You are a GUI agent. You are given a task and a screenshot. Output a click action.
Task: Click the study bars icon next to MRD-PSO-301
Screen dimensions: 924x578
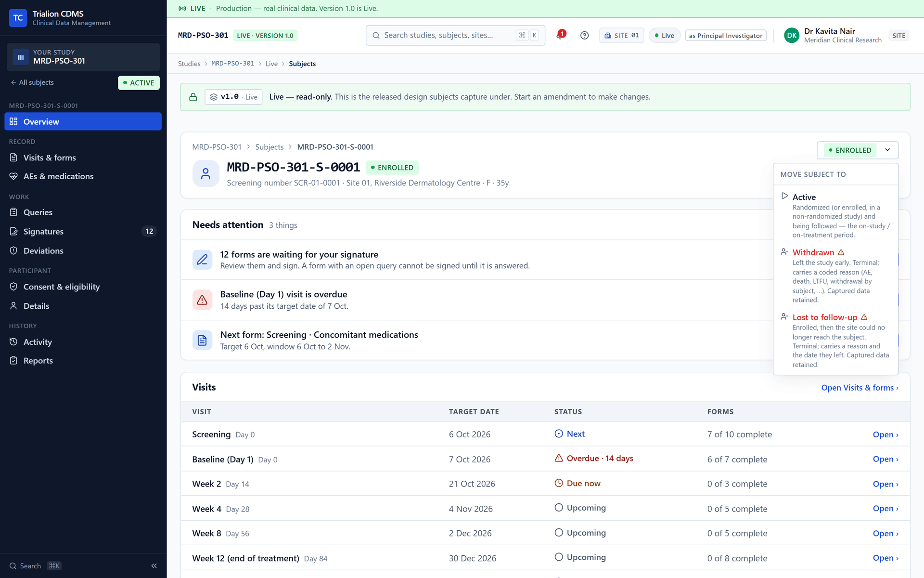[x=21, y=57]
